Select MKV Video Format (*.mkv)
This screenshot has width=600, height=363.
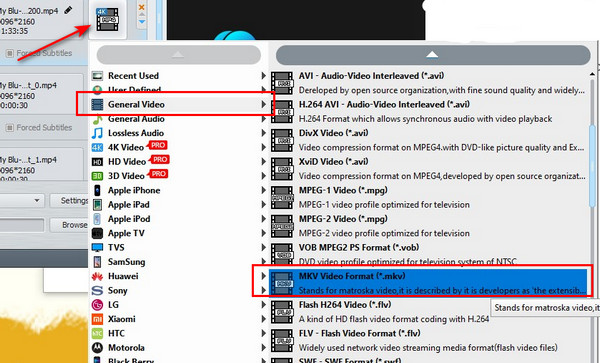[429, 283]
